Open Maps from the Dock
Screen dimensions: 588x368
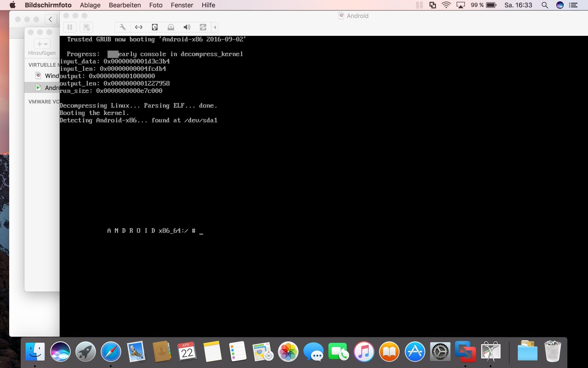[x=263, y=351]
